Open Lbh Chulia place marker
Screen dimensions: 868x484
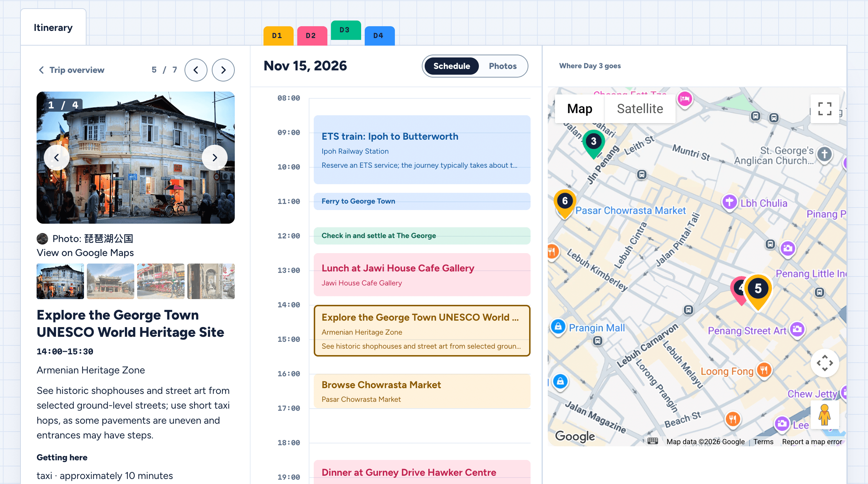coord(729,203)
